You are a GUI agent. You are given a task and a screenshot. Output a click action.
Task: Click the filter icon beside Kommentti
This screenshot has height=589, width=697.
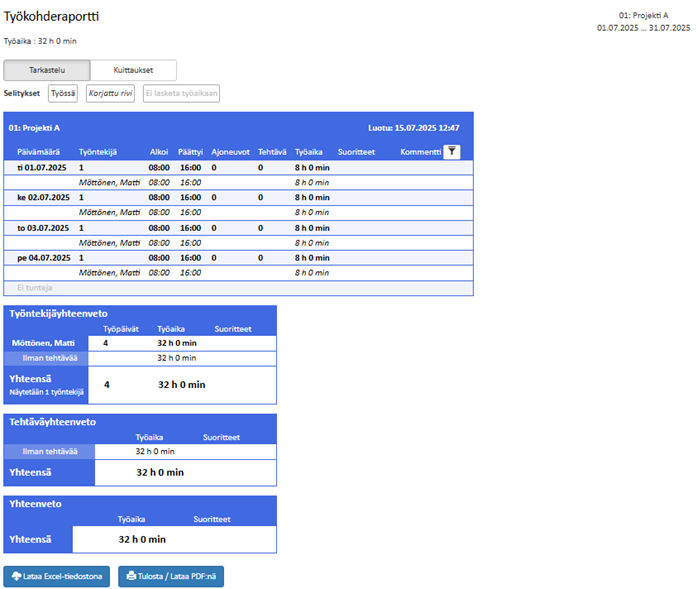point(452,151)
